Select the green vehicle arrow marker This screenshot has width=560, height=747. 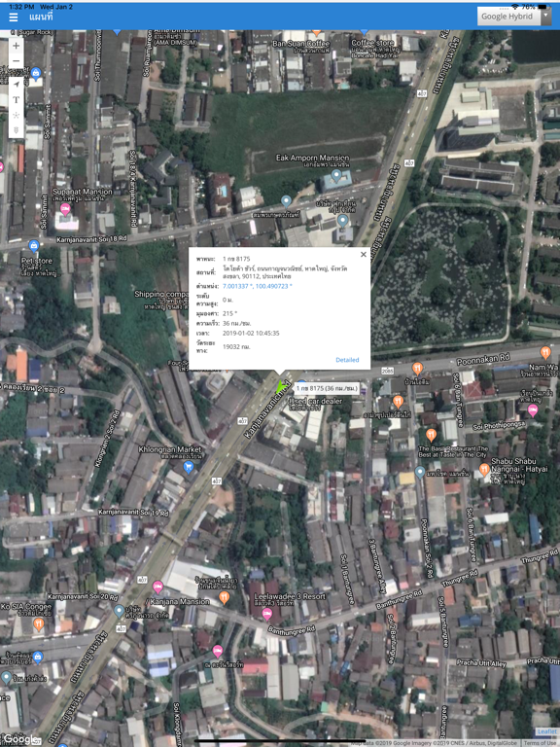coord(281,387)
